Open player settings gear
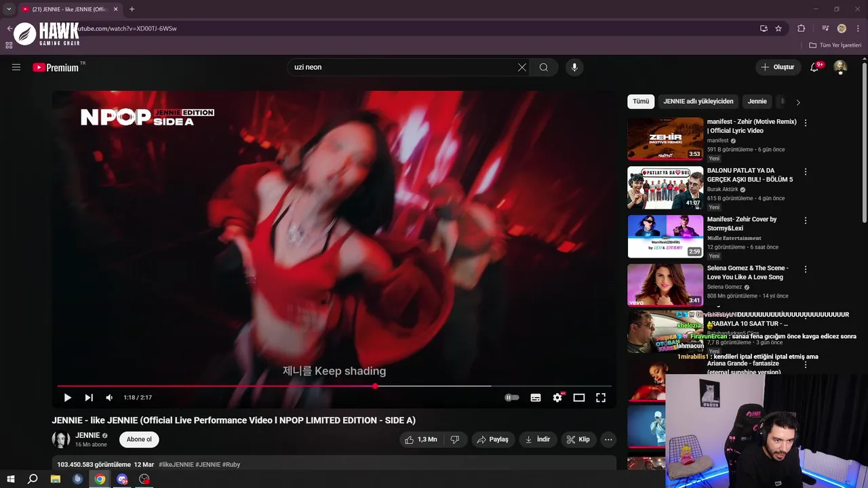868x488 pixels. (557, 398)
